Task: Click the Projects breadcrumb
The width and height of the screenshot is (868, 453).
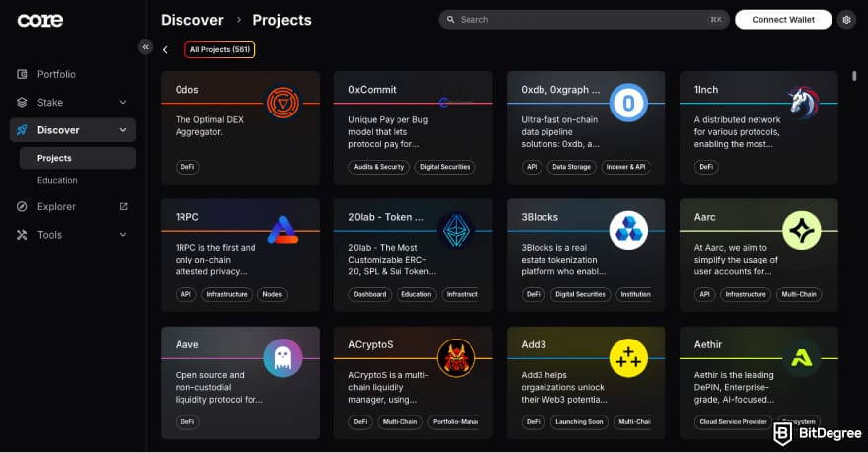Action: click(282, 20)
